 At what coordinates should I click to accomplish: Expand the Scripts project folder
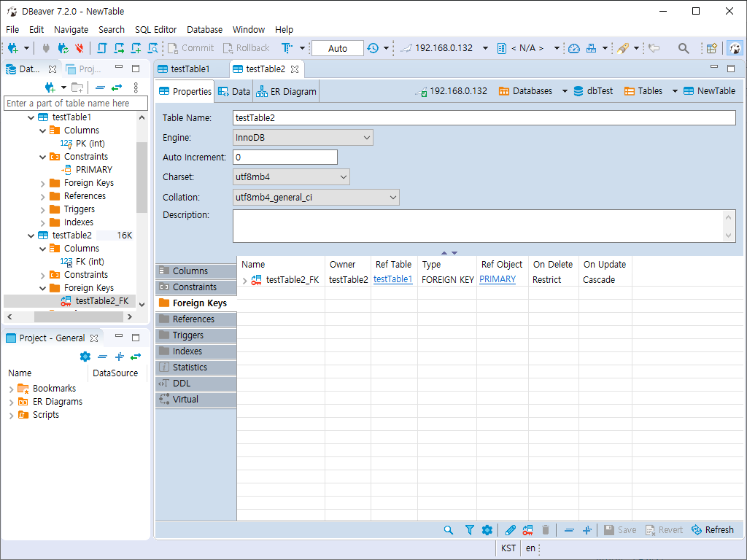11,415
